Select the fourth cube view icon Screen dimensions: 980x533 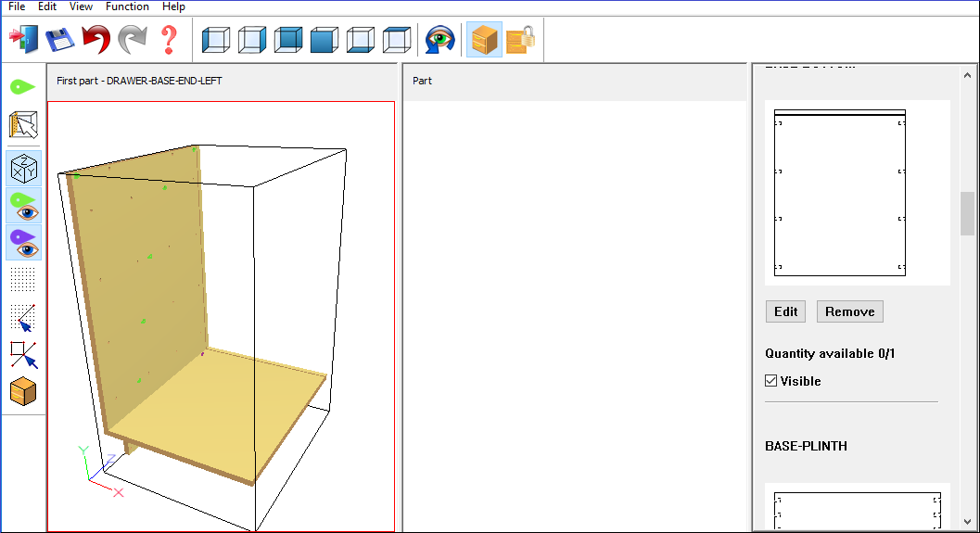tap(325, 39)
